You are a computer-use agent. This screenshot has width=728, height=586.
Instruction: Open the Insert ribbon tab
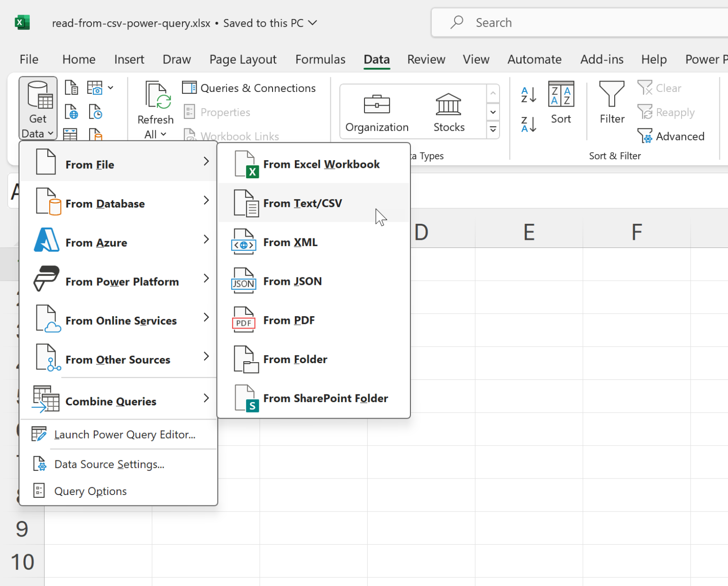[x=129, y=59]
